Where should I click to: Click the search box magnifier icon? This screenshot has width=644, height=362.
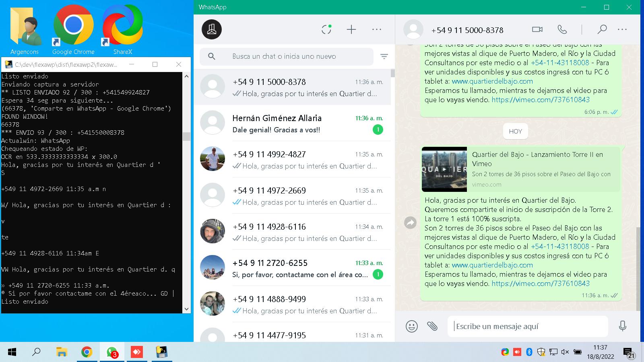212,56
